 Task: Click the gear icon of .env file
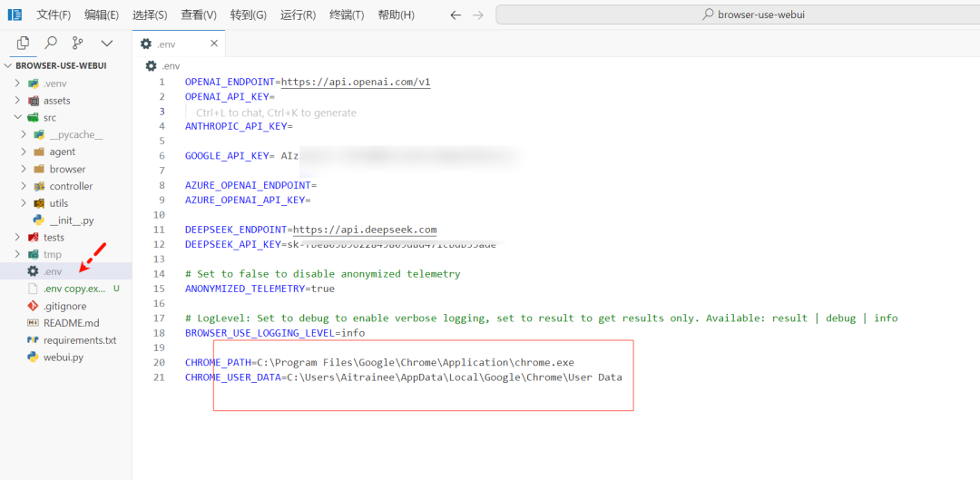pos(34,271)
